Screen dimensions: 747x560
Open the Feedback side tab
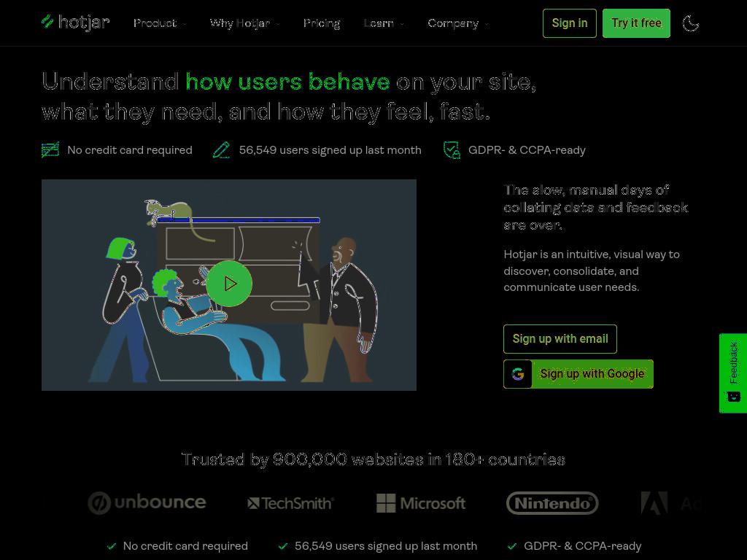click(732, 373)
